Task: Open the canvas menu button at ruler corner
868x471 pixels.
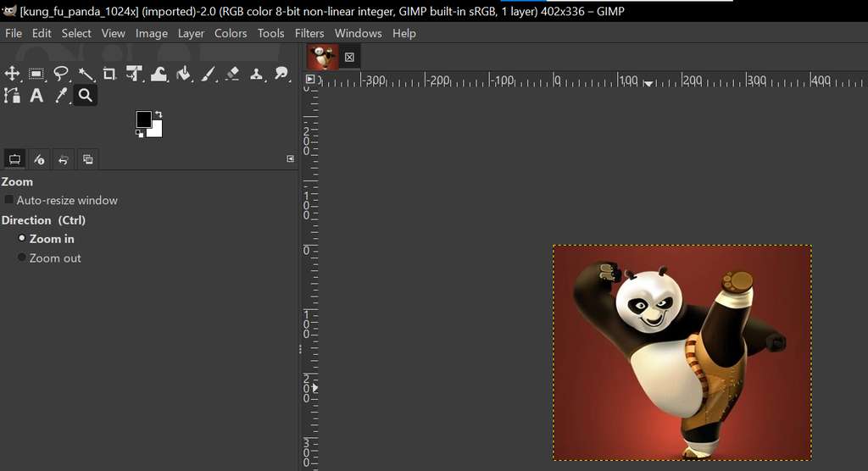Action: coord(310,79)
